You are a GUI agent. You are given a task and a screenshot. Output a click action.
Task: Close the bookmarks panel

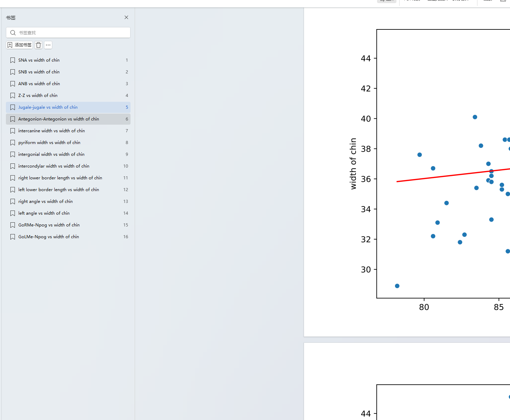coord(126,17)
